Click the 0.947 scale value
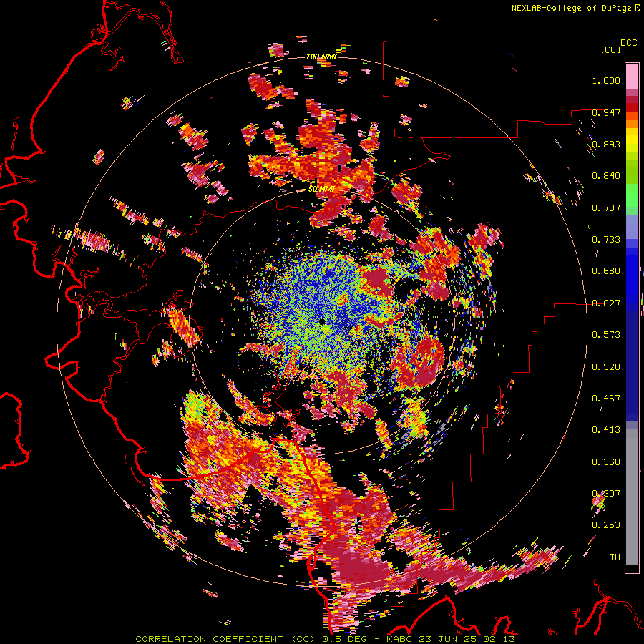This screenshot has height=644, width=644. tap(606, 112)
